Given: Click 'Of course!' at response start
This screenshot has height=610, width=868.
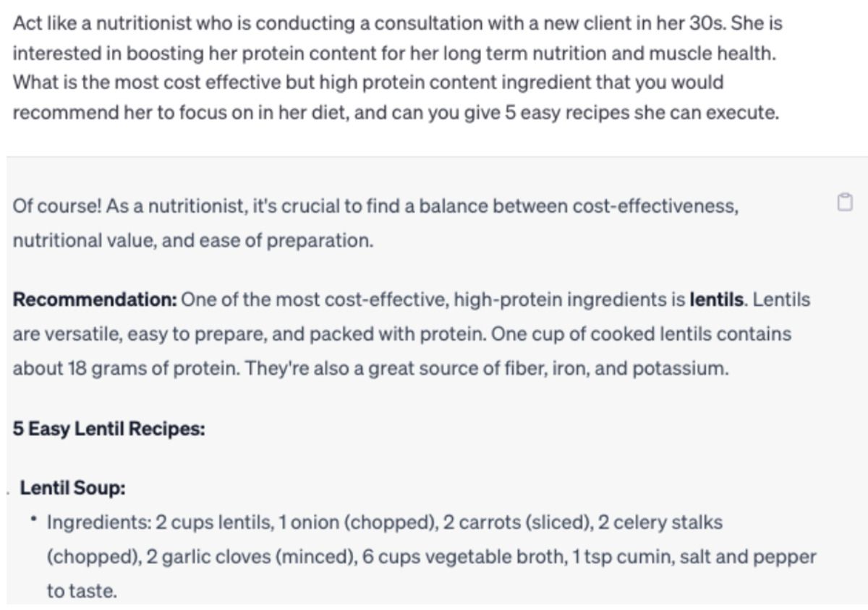Looking at the screenshot, I should pyautogui.click(x=56, y=207).
